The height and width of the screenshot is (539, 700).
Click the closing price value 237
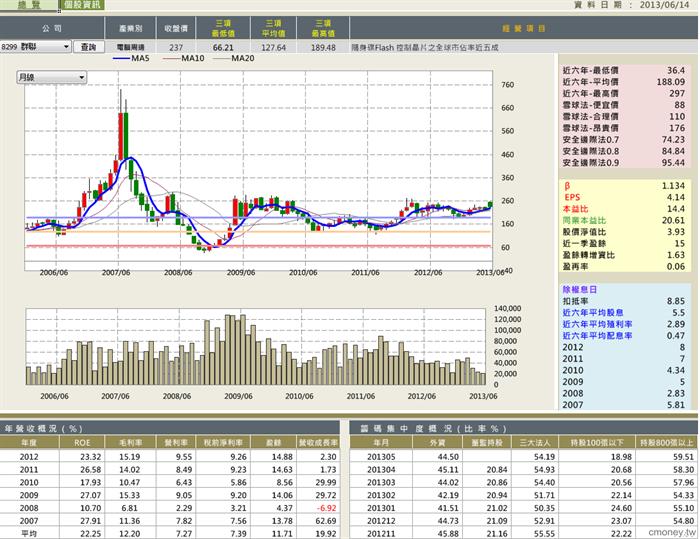pos(176,47)
